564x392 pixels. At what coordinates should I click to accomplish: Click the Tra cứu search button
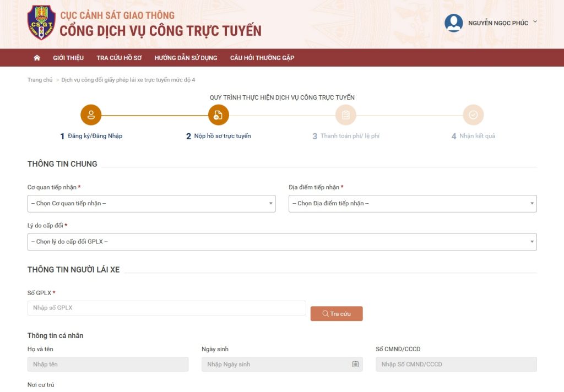[337, 313]
